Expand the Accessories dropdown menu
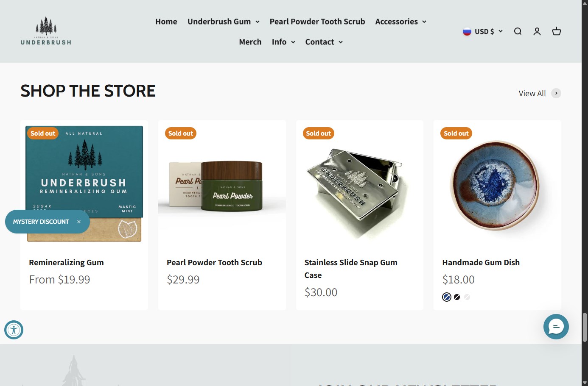 (x=400, y=22)
